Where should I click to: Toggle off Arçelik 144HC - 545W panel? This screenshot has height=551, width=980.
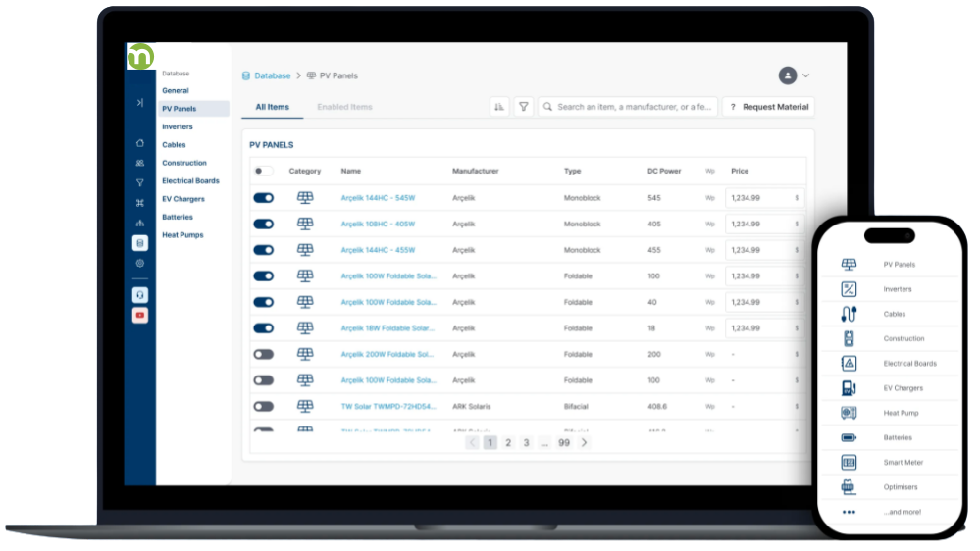click(263, 198)
